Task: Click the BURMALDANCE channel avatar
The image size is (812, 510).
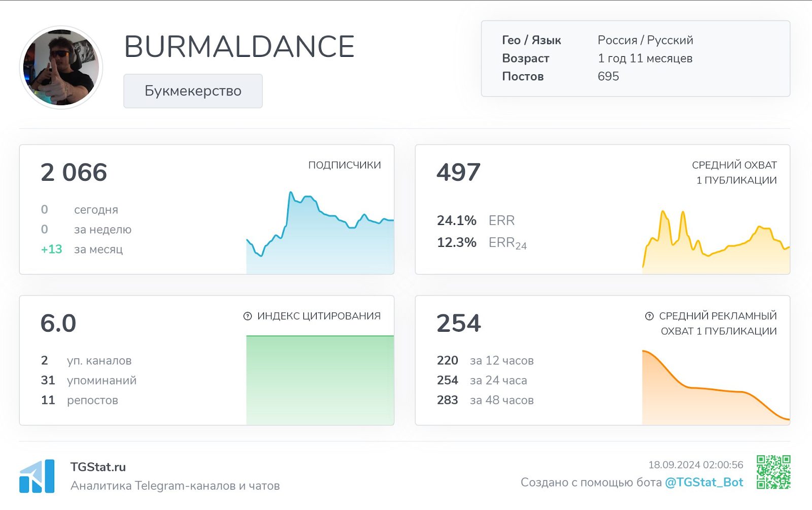Action: pyautogui.click(x=61, y=68)
